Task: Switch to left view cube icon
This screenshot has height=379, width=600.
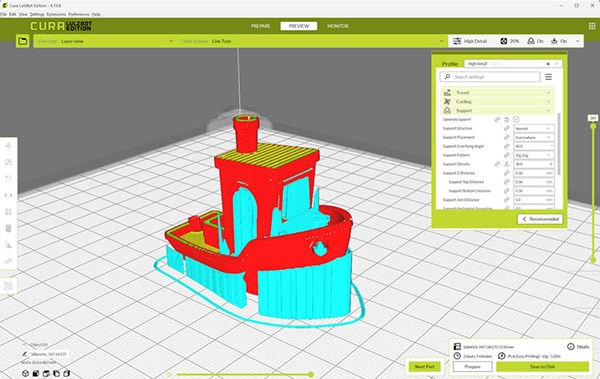Action: click(56, 373)
